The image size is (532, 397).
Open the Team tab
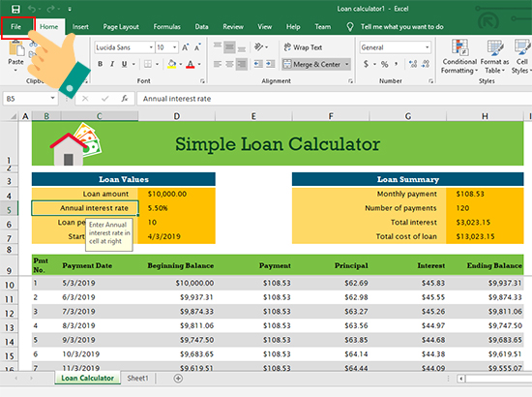[x=322, y=26]
